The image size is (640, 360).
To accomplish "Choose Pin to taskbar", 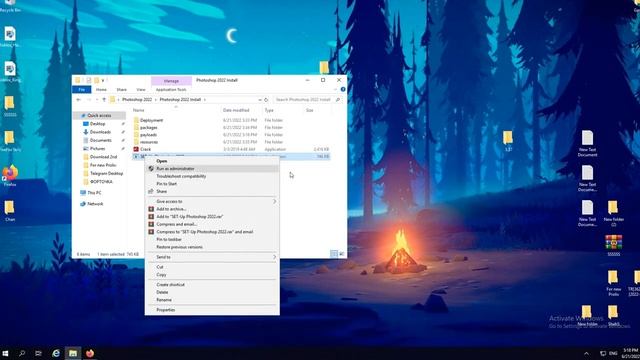I will pos(212,239).
